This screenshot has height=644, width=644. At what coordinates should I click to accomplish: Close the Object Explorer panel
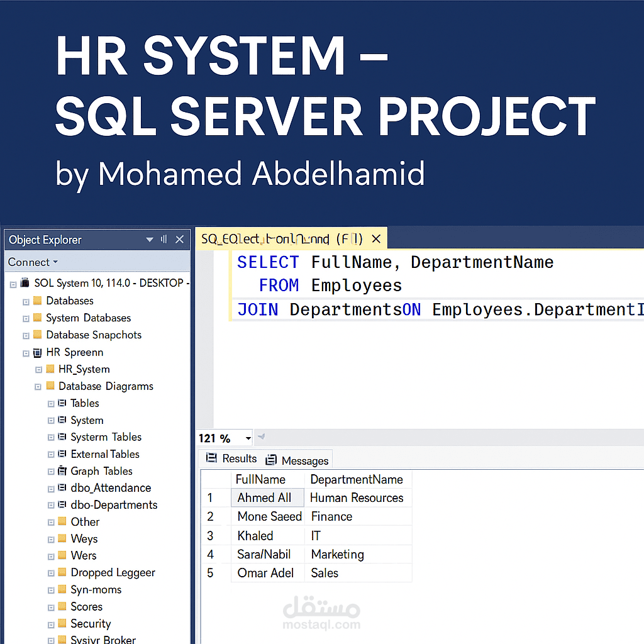[x=179, y=240]
